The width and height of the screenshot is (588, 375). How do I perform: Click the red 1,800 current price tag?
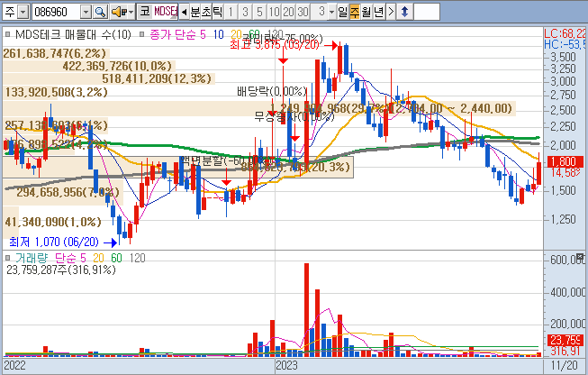point(565,161)
